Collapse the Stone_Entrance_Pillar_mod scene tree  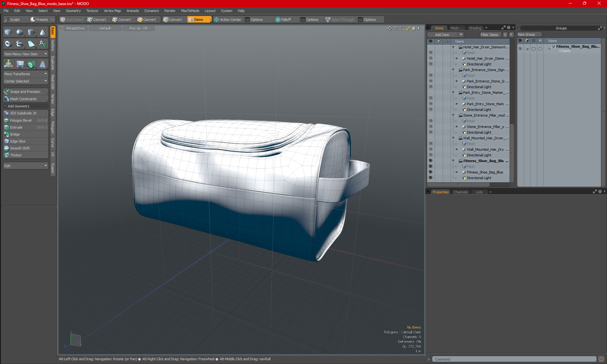point(453,115)
